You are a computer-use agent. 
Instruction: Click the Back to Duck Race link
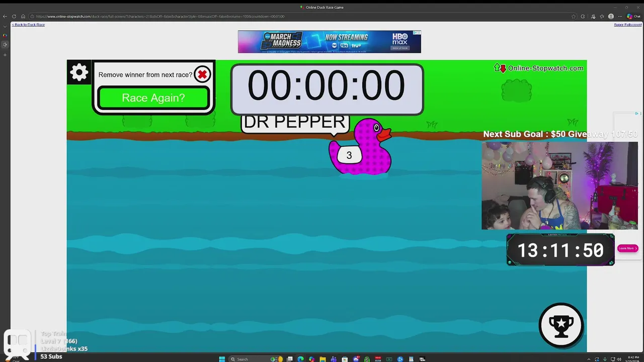click(x=28, y=25)
